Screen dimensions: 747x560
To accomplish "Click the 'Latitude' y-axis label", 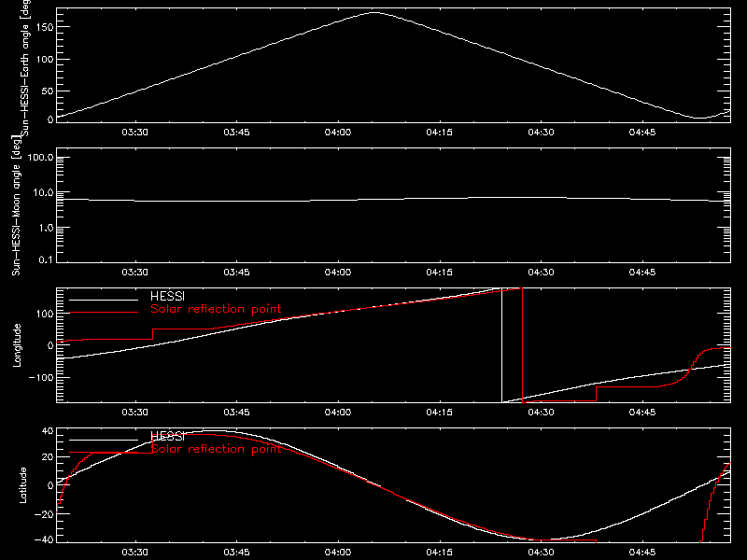I will (x=22, y=485).
